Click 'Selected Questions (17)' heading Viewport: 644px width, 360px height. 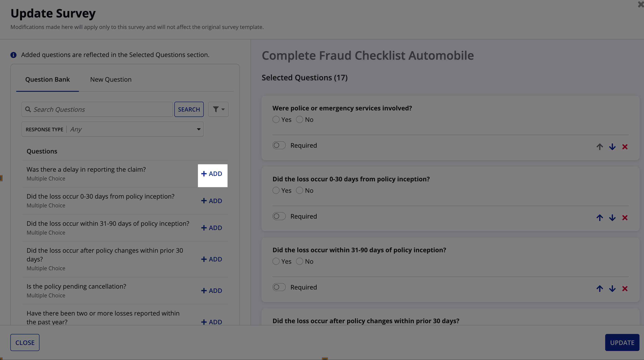click(x=304, y=77)
